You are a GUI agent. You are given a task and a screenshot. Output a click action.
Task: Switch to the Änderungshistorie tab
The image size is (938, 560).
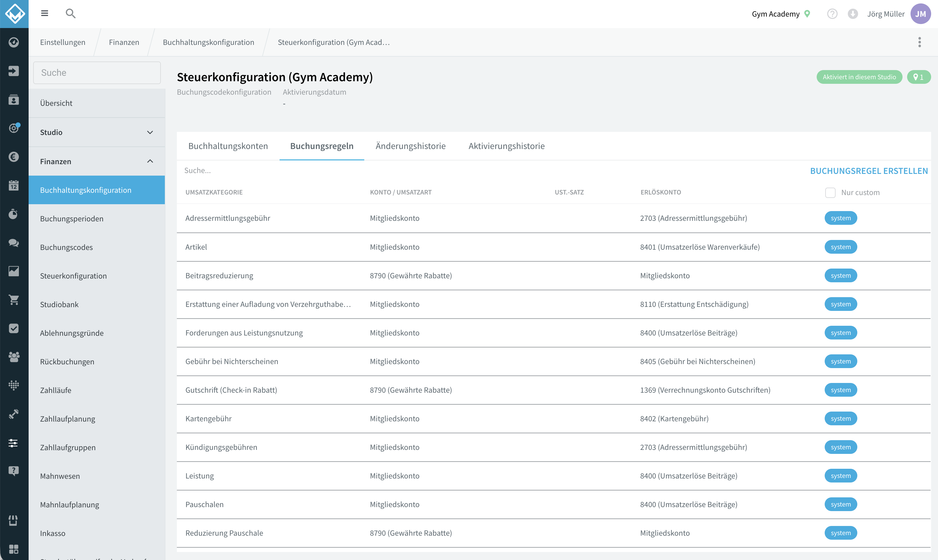point(411,146)
